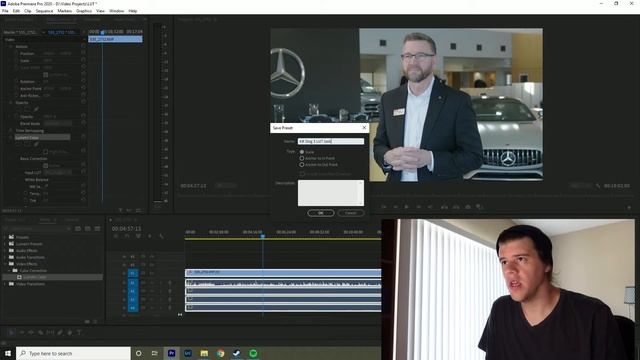Expand the Audio Effects folder

pos(5,251)
